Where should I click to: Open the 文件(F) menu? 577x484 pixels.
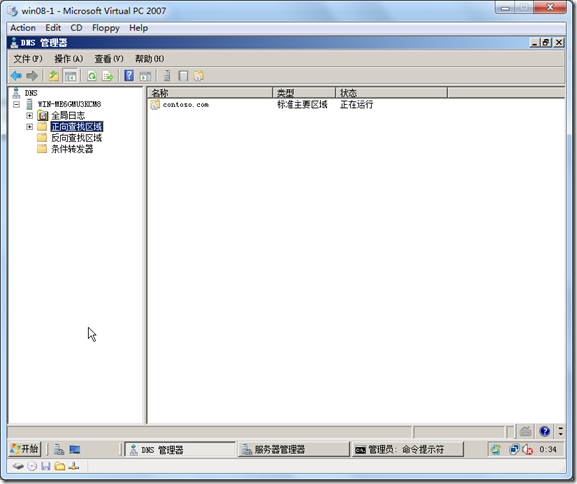[28, 59]
